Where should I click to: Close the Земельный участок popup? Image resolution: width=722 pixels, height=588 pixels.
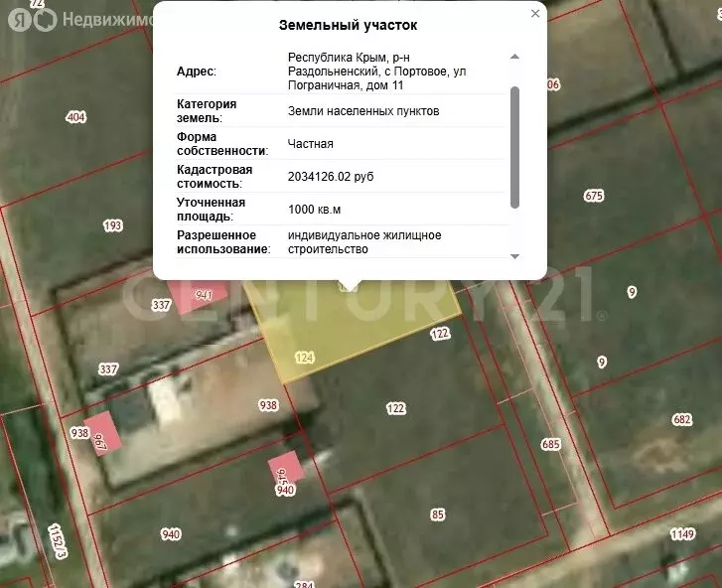point(535,14)
